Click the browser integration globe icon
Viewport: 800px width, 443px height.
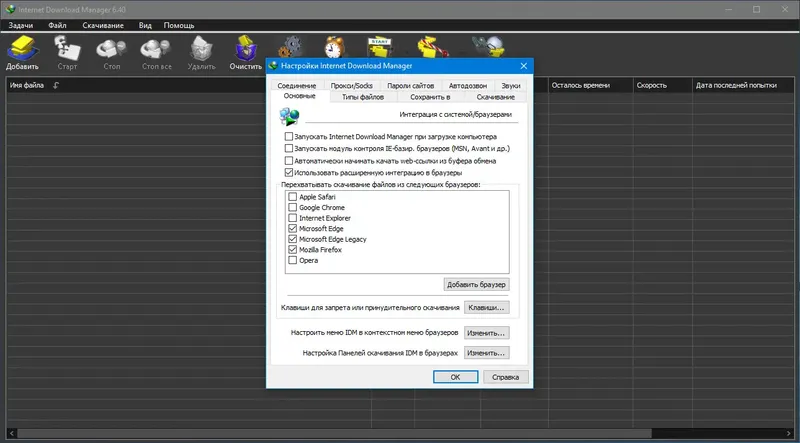[x=289, y=117]
